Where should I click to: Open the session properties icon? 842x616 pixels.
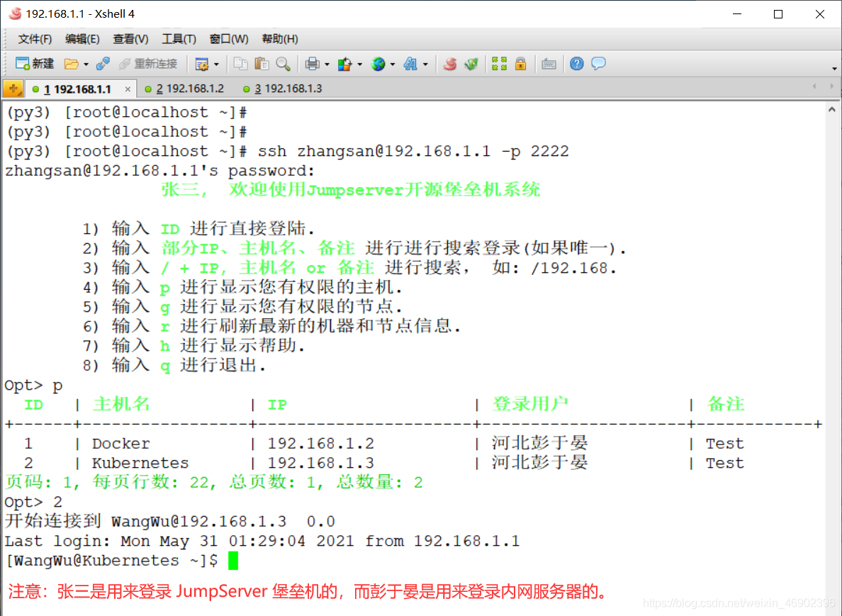pos(202,65)
